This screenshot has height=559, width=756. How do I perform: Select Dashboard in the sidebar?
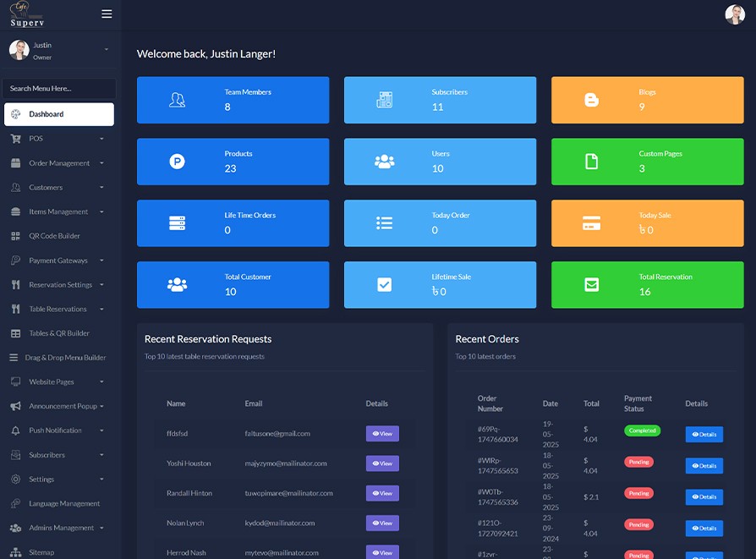point(58,114)
